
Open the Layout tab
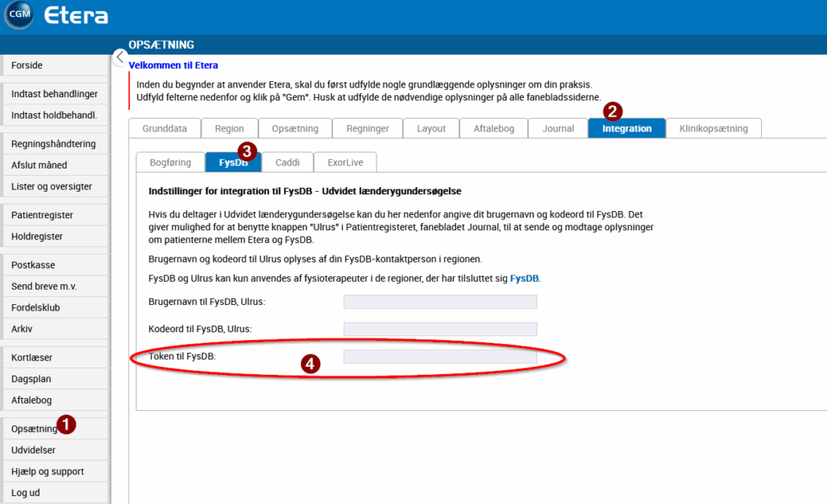click(431, 128)
